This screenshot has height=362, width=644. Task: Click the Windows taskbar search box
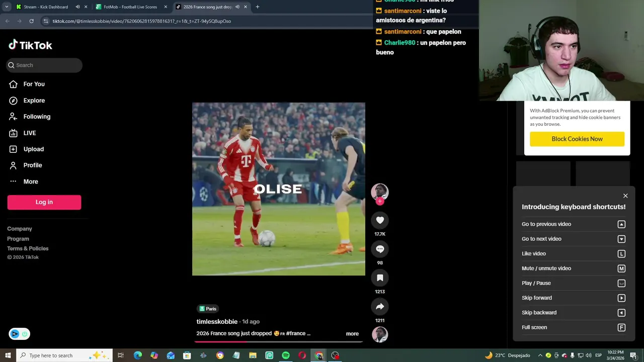63,355
